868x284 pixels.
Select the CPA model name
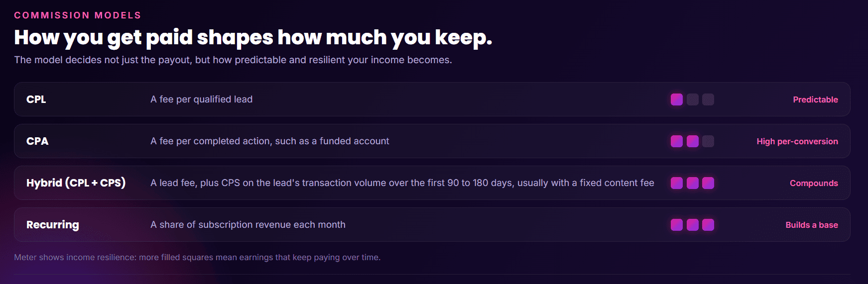pos(37,141)
